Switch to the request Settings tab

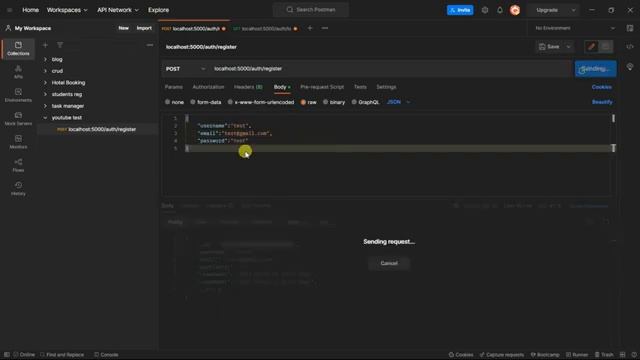(386, 87)
